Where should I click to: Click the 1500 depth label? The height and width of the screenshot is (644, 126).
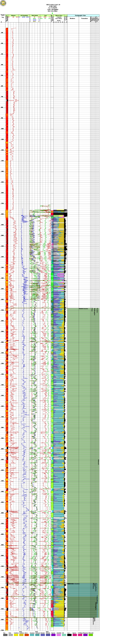coord(2,182)
